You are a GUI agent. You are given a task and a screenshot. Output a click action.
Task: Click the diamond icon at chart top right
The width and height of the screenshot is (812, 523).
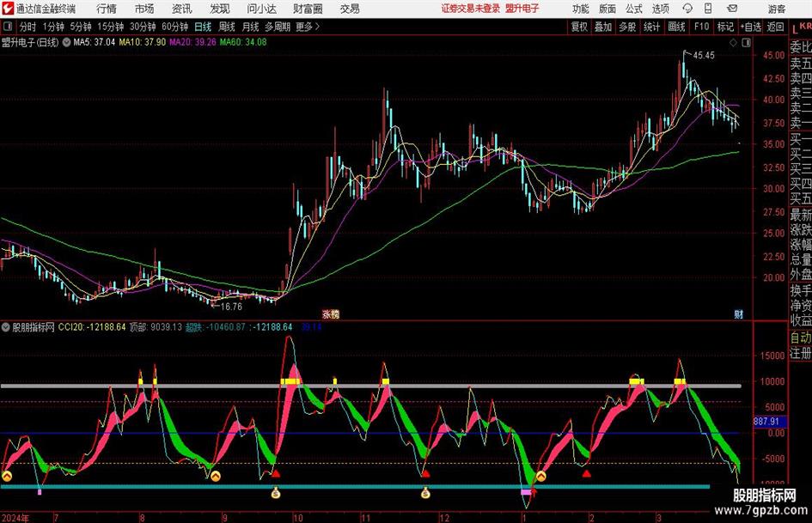click(x=733, y=43)
